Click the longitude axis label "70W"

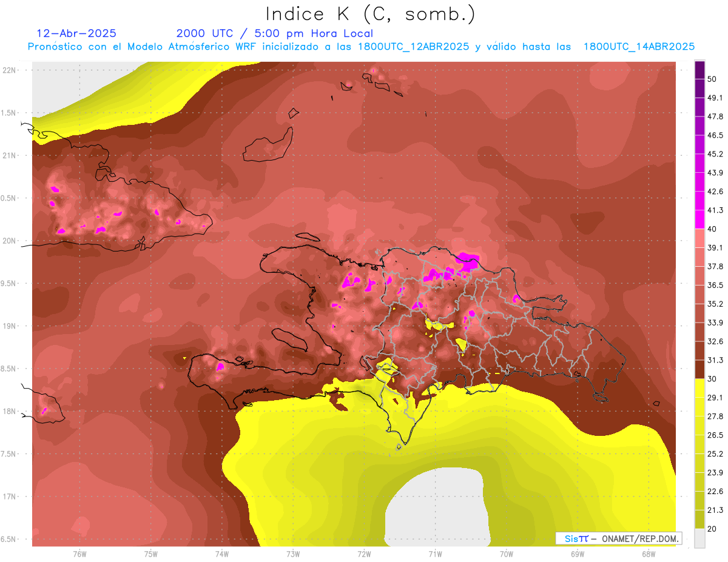click(507, 554)
